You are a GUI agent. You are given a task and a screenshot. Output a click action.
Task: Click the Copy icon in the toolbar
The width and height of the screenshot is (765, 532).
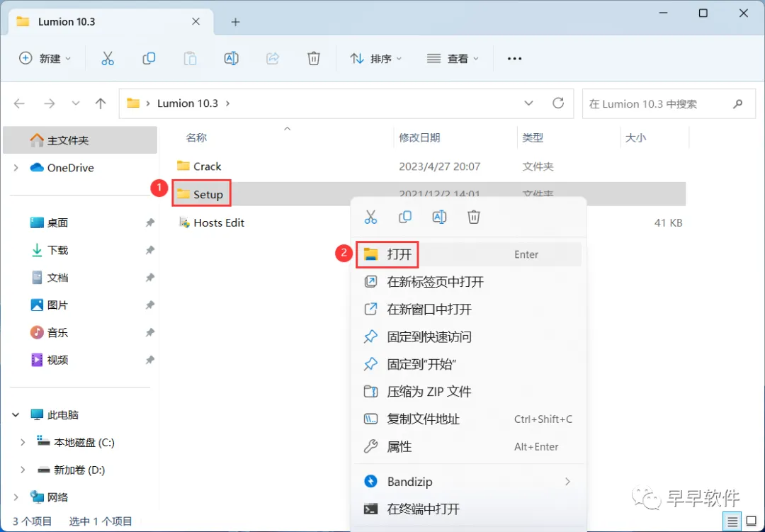149,59
